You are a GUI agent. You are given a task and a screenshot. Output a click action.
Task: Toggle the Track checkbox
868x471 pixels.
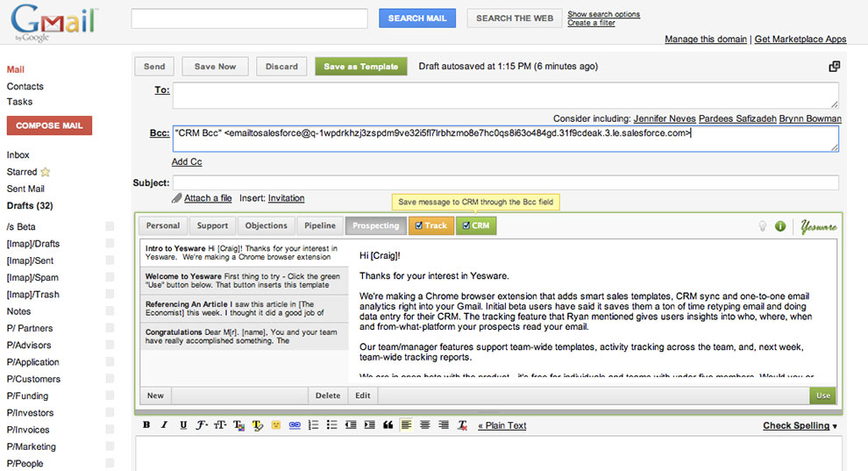pyautogui.click(x=419, y=225)
